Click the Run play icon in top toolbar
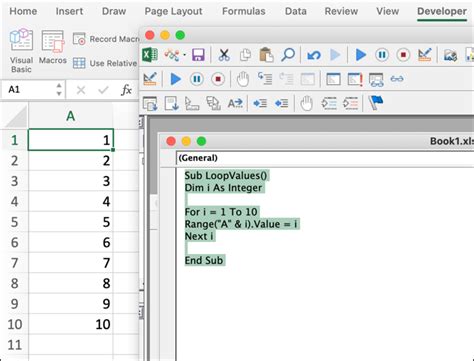The width and height of the screenshot is (474, 361). click(x=360, y=55)
